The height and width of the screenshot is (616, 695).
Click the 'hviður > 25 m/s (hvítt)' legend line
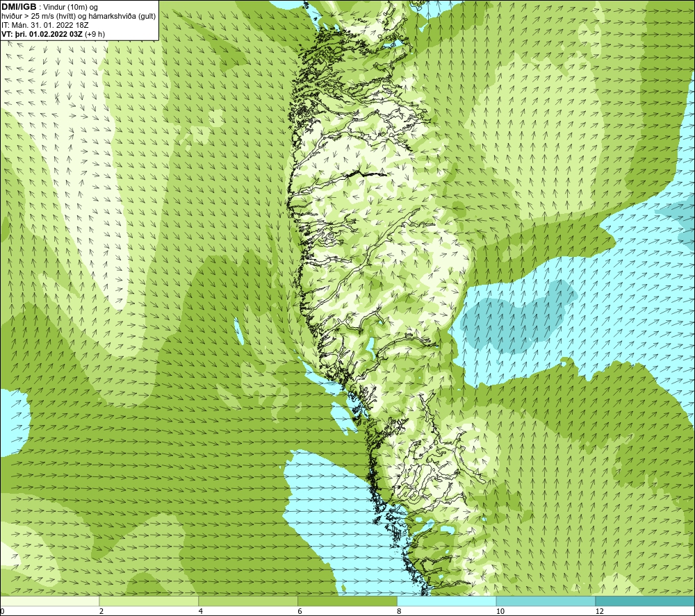coord(79,17)
